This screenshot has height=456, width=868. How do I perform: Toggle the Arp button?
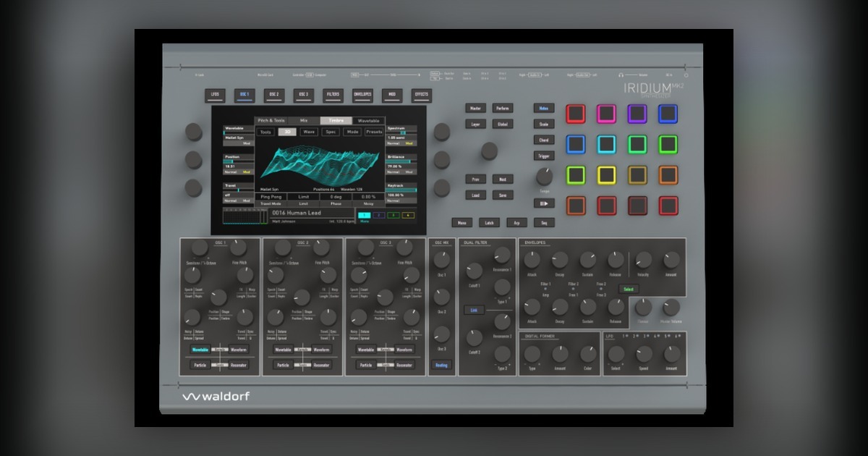coord(516,223)
